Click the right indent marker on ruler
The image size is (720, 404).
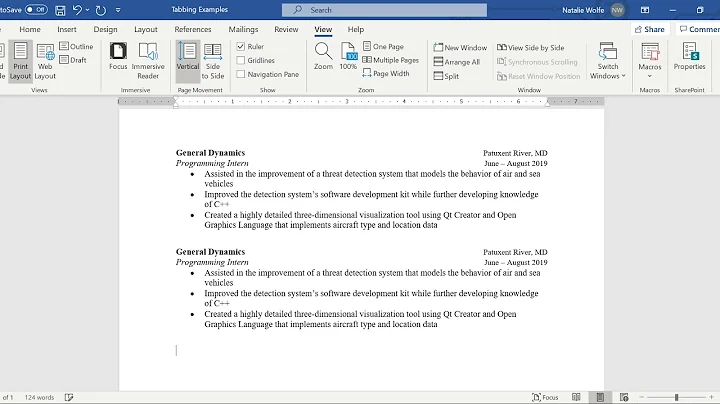point(547,104)
